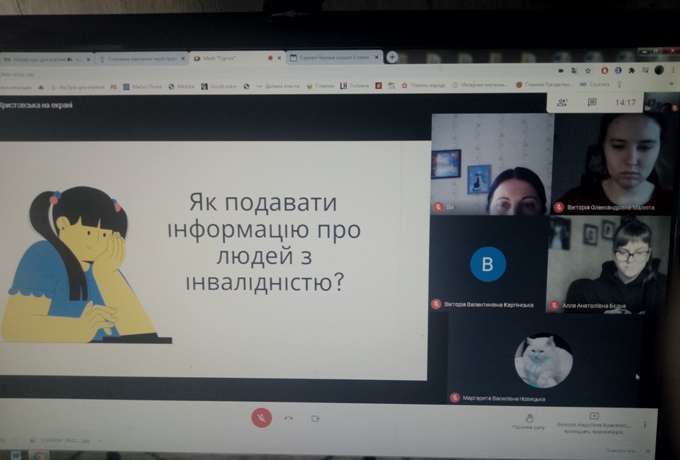Select the Алла Анатоліївна video tile
The width and height of the screenshot is (680, 460).
point(606,264)
